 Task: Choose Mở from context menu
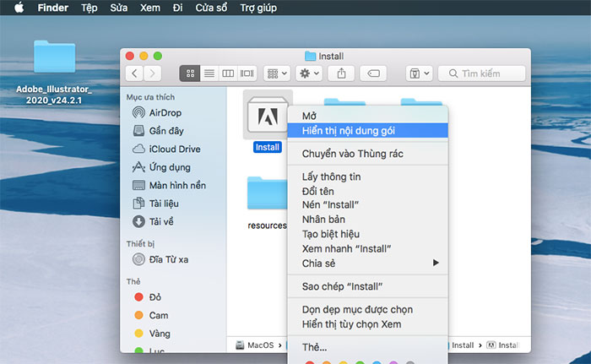[367, 117]
